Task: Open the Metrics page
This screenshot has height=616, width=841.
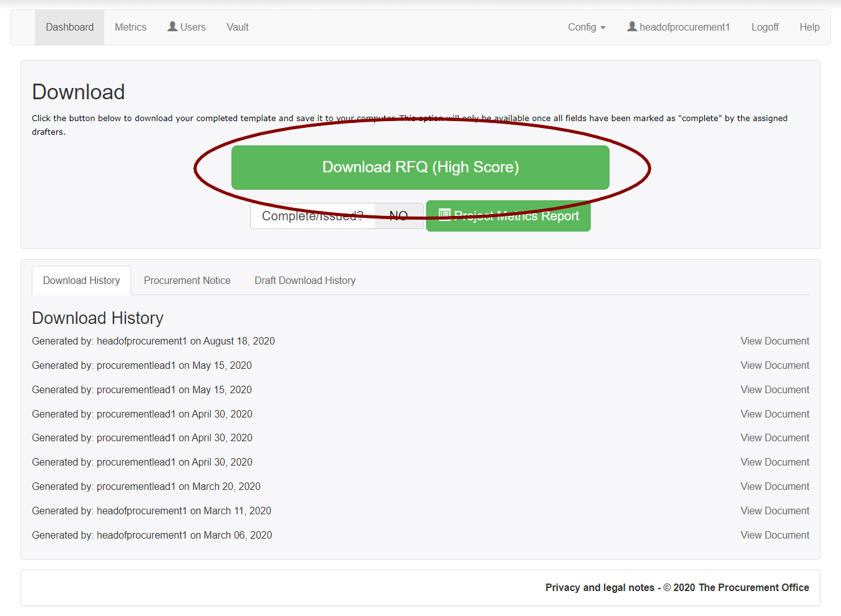Action: pos(130,27)
